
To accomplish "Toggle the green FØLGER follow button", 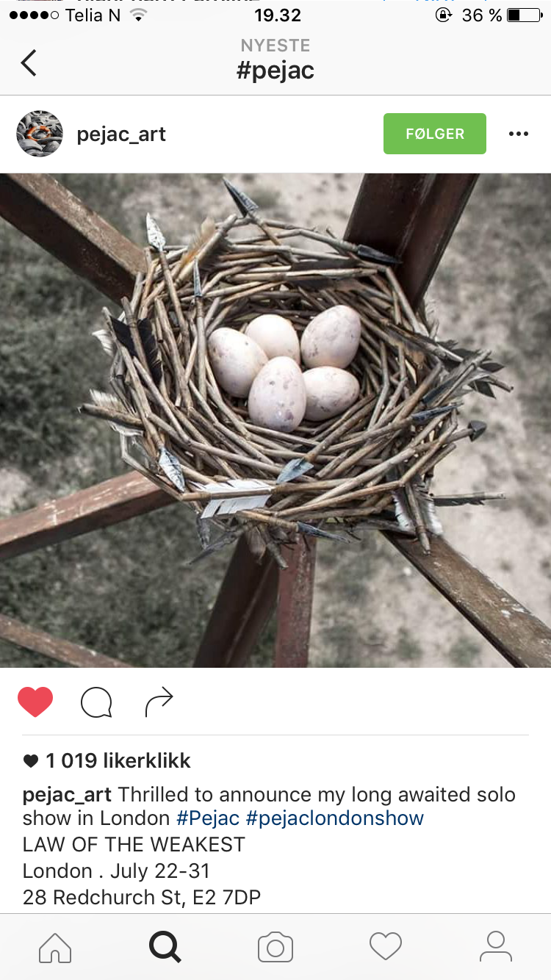I will pos(435,134).
